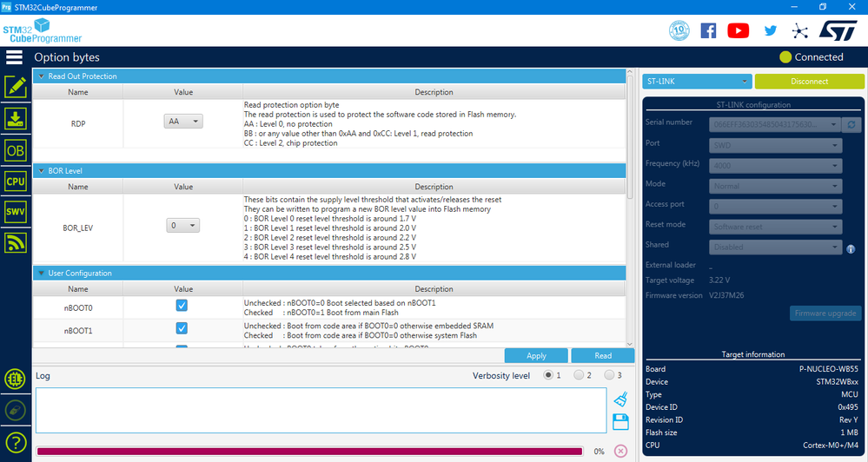Viewport: 868px width, 462px height.
Task: Click the BOR_LEV name cell
Action: pyautogui.click(x=78, y=228)
